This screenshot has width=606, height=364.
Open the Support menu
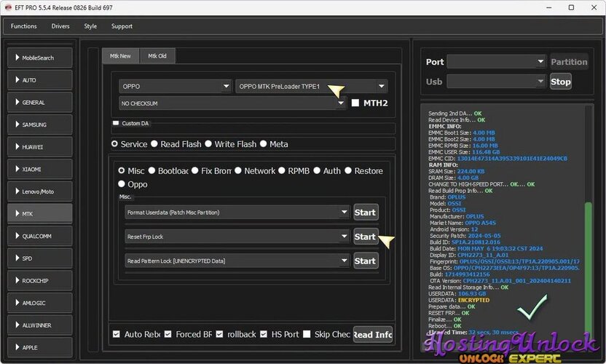tap(122, 26)
